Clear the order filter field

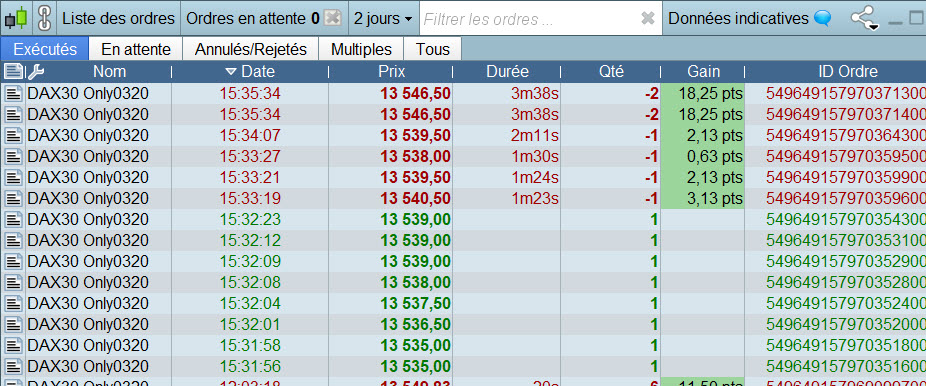(x=648, y=19)
